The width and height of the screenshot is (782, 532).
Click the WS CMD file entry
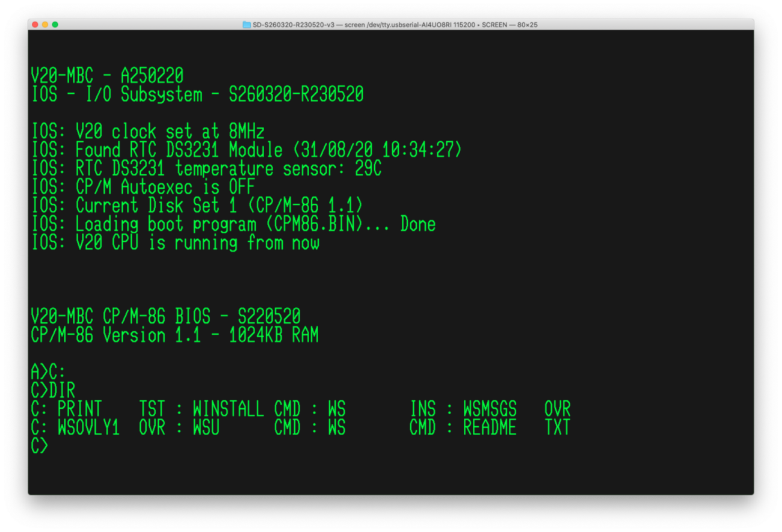382,428
